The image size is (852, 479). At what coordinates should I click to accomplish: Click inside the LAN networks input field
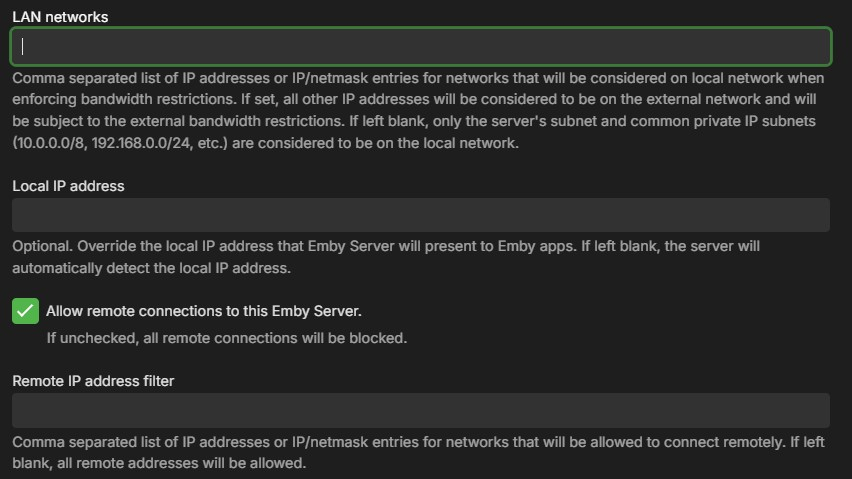420,46
